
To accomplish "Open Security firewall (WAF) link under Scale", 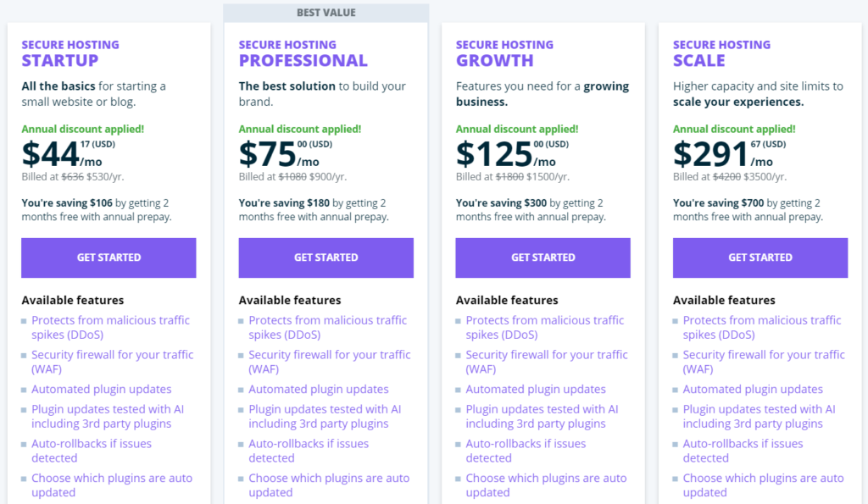I will (x=764, y=362).
